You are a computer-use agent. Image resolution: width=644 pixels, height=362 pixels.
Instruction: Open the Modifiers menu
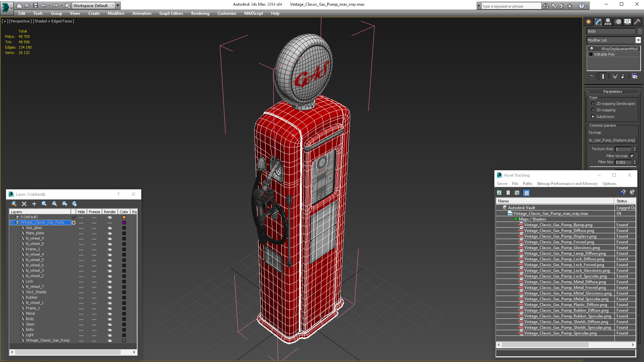point(116,13)
